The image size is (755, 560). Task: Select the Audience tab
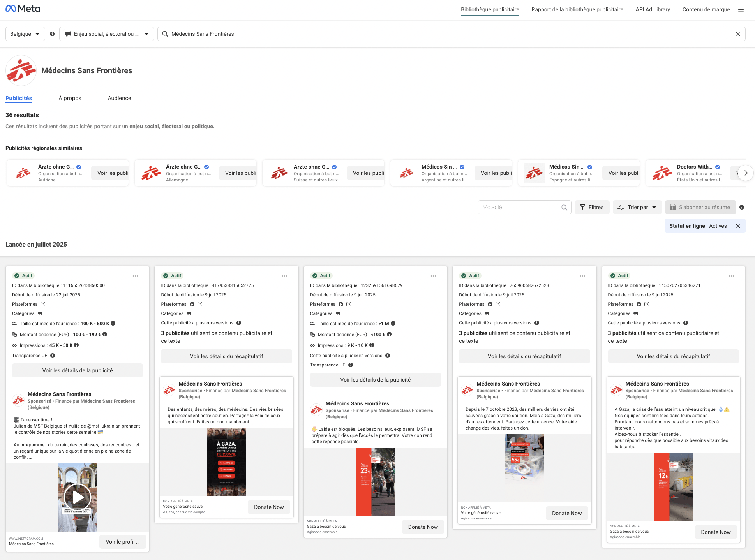(119, 98)
